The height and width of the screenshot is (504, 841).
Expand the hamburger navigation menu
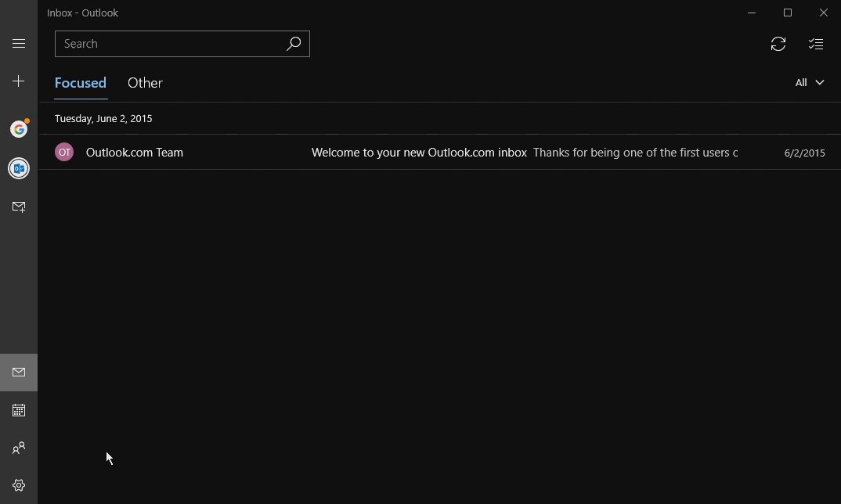[x=19, y=43]
